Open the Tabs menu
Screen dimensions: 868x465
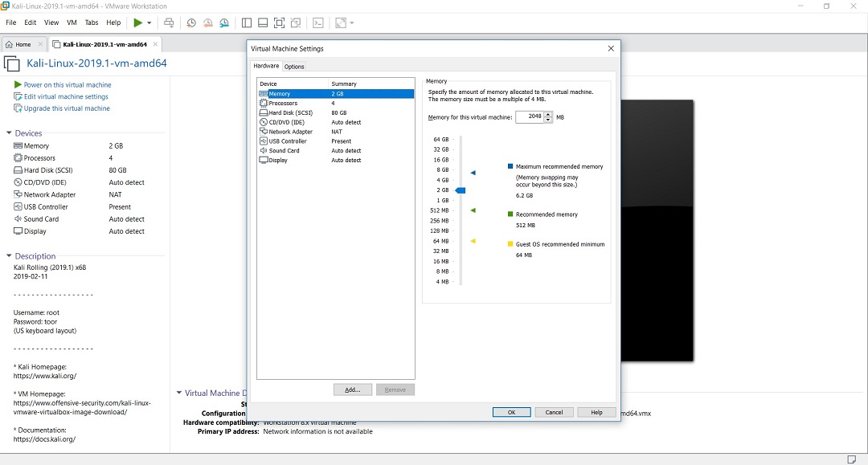pos(92,22)
